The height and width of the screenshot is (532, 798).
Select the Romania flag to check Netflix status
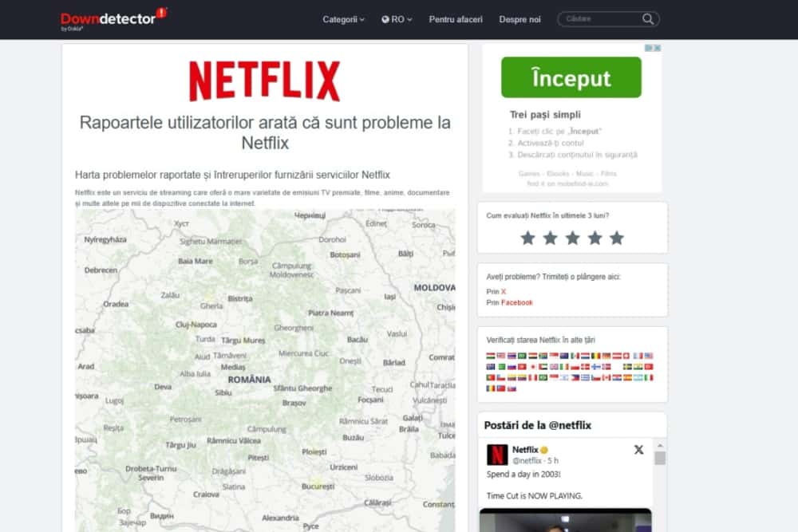[489, 388]
